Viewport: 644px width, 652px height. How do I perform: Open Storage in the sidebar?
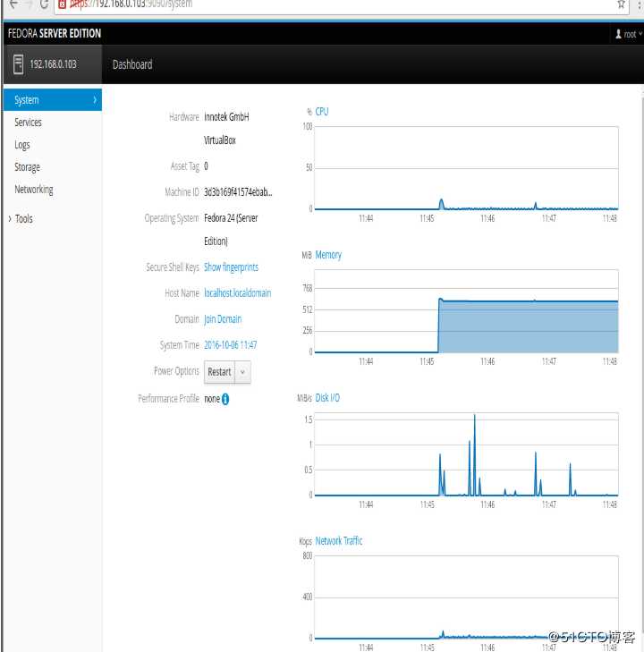[x=27, y=167]
